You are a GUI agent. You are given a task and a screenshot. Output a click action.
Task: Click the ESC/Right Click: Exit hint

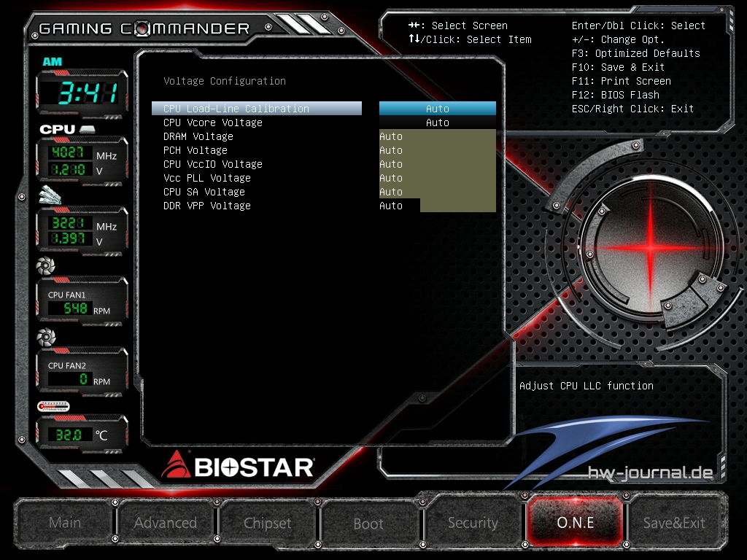pyautogui.click(x=632, y=109)
